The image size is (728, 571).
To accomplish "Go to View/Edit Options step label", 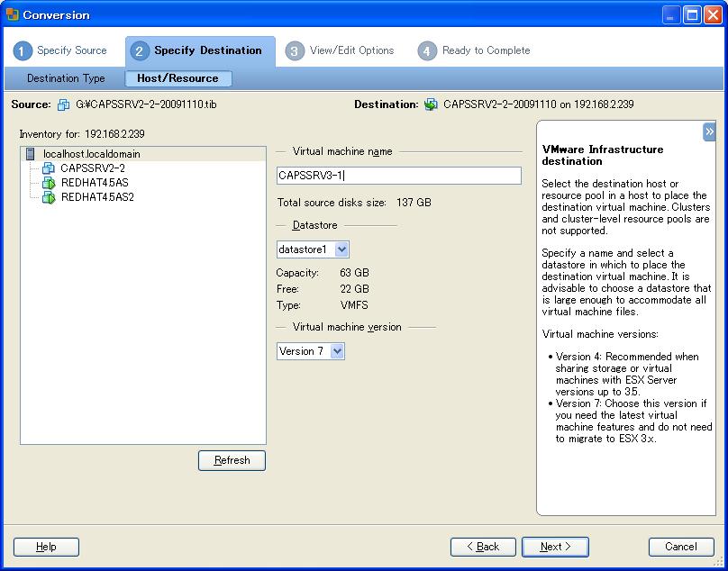I will (352, 50).
